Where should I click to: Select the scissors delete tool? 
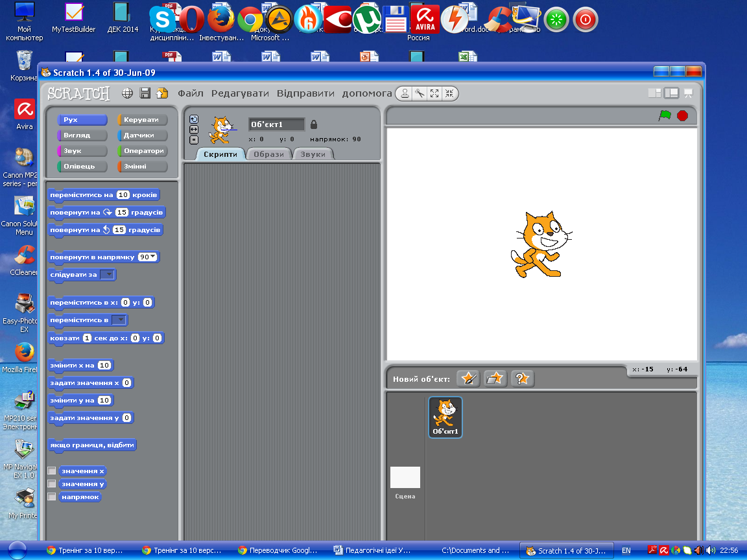[420, 93]
